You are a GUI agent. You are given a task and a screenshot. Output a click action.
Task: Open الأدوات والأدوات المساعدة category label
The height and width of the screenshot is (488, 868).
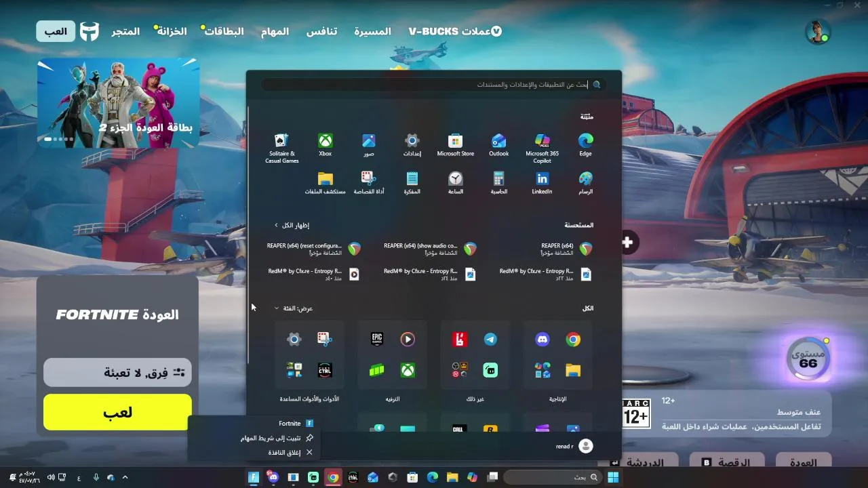309,399
